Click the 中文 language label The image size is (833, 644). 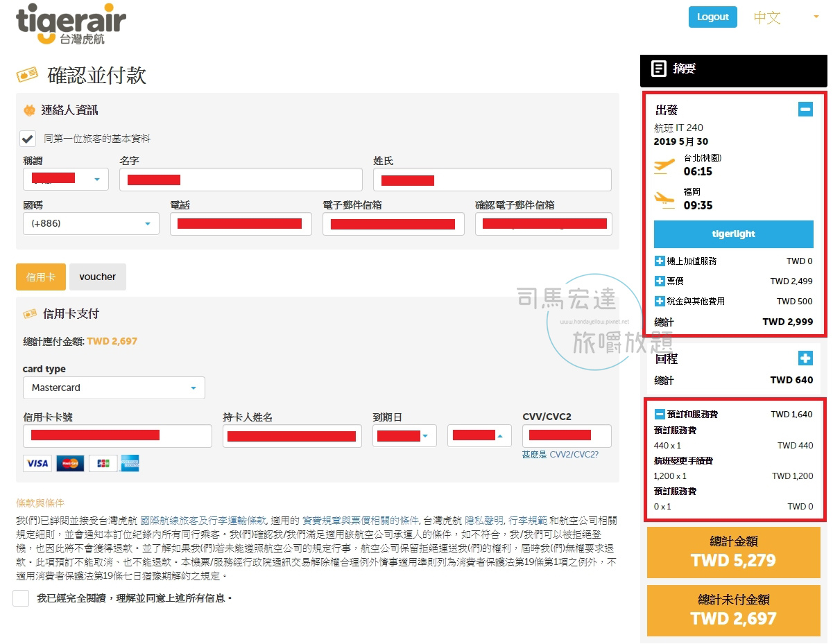pyautogui.click(x=767, y=18)
